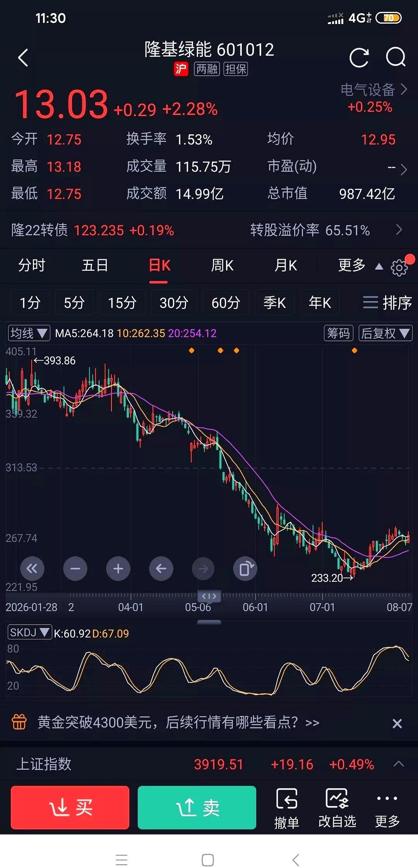Open 均线 indicator dropdown
Screen dimensions: 418x868
(29, 333)
